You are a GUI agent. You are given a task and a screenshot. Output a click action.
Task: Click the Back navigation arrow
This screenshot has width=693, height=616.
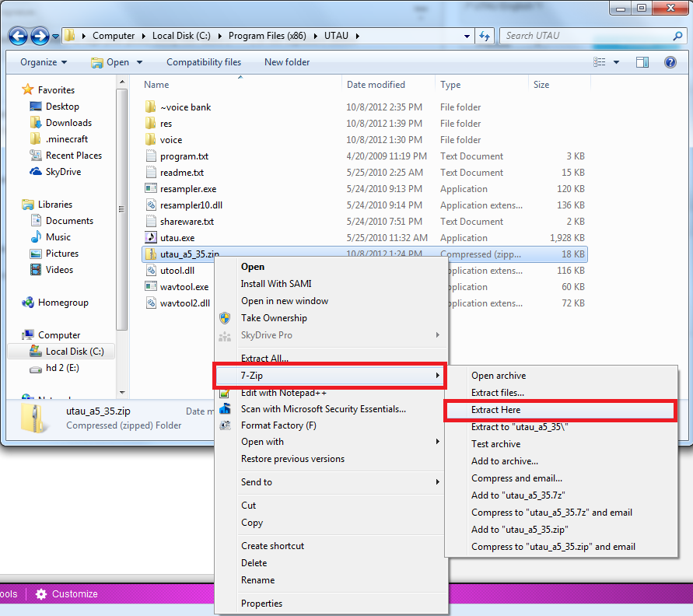tap(18, 37)
